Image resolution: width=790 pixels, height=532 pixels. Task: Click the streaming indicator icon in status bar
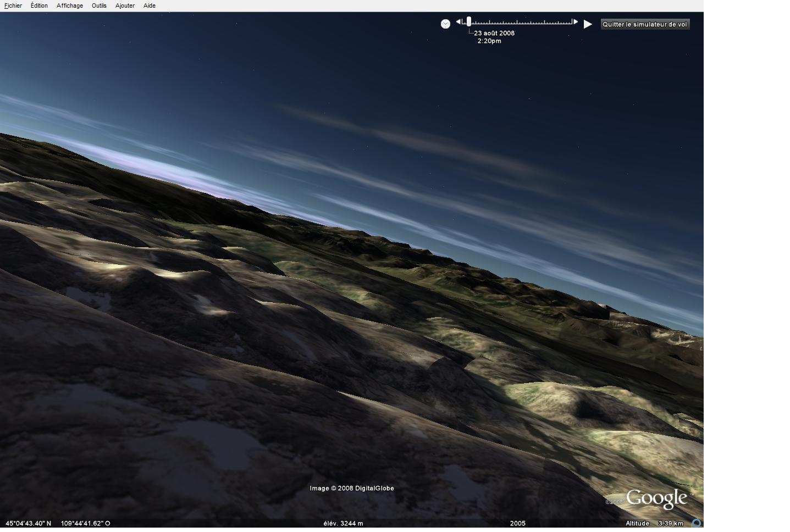tap(697, 523)
